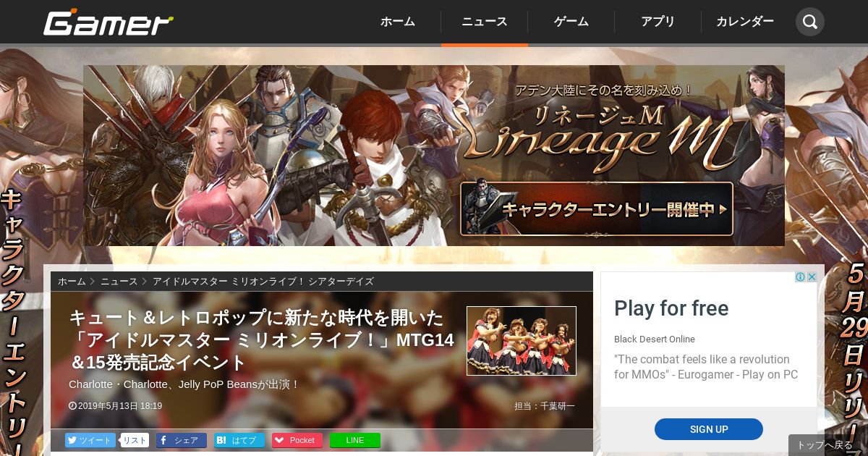
Task: Share article via LINE button
Action: coord(355,440)
